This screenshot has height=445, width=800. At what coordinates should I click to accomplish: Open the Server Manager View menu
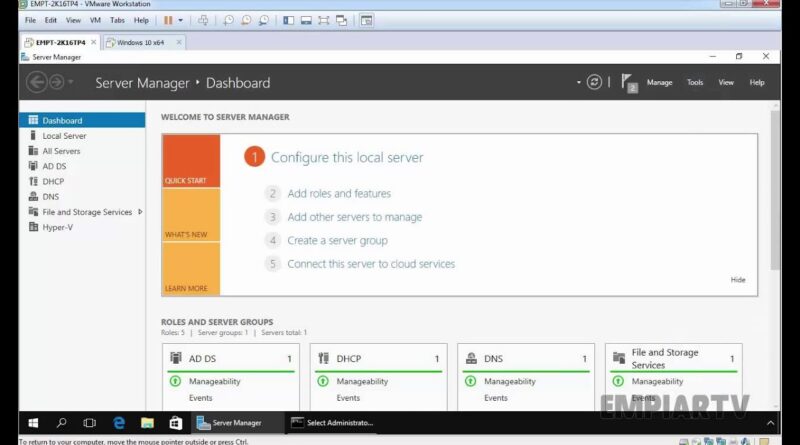pyautogui.click(x=726, y=82)
